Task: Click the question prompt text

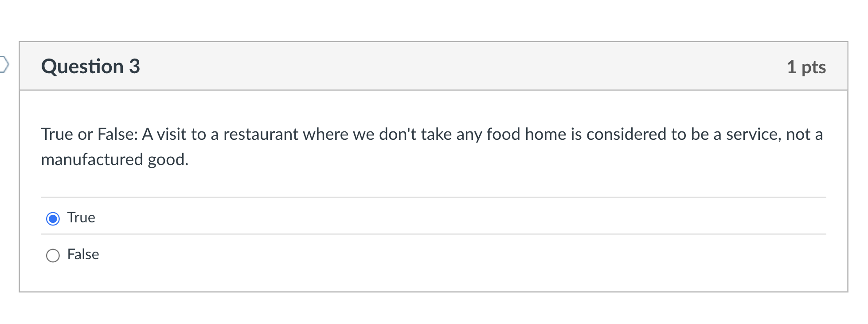Action: click(310, 134)
